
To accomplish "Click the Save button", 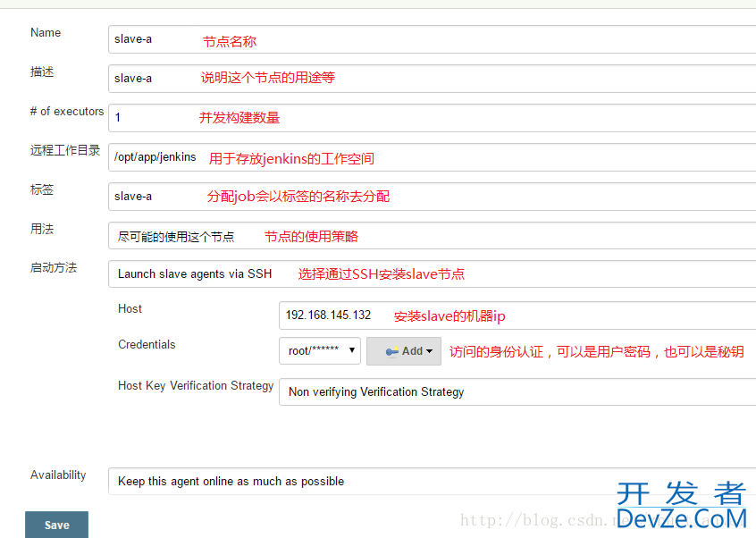I will coord(57,525).
